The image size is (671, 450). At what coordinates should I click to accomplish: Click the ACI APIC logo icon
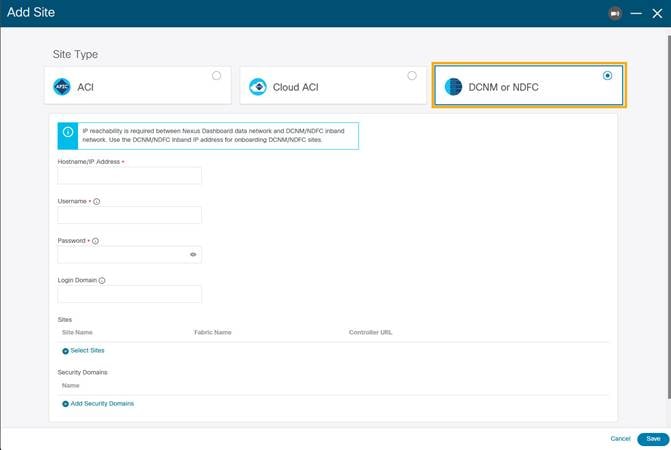pyautogui.click(x=62, y=87)
